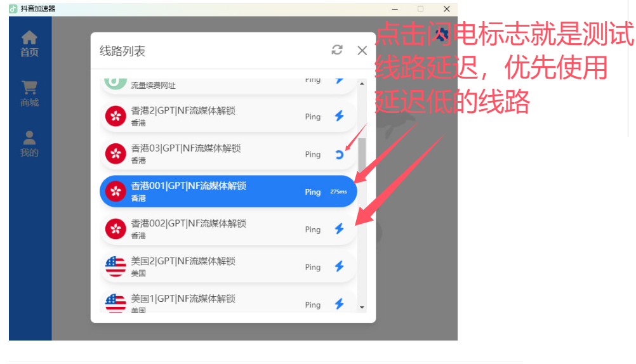Select the 美国2|GPT|NF流媒体解锁 route

[228, 267]
